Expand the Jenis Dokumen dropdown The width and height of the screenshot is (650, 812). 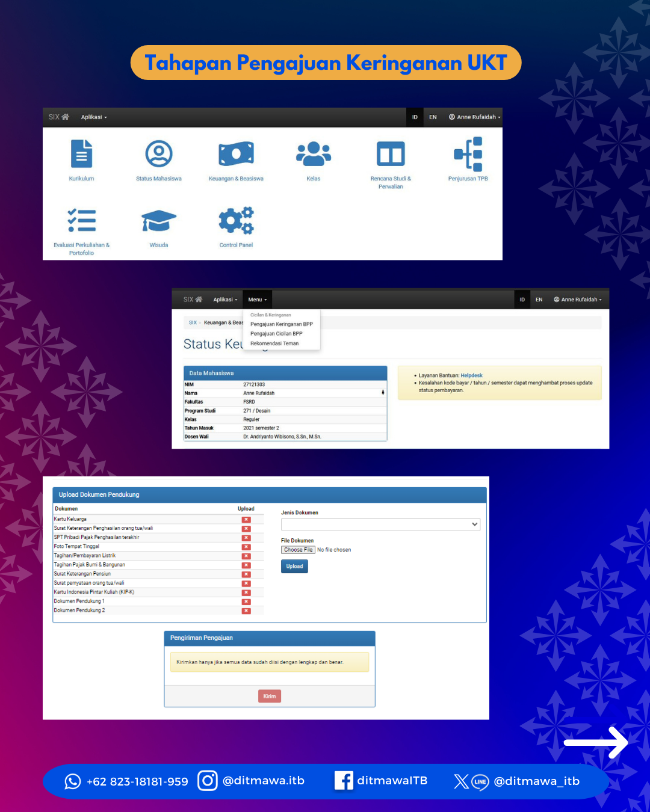click(x=380, y=524)
